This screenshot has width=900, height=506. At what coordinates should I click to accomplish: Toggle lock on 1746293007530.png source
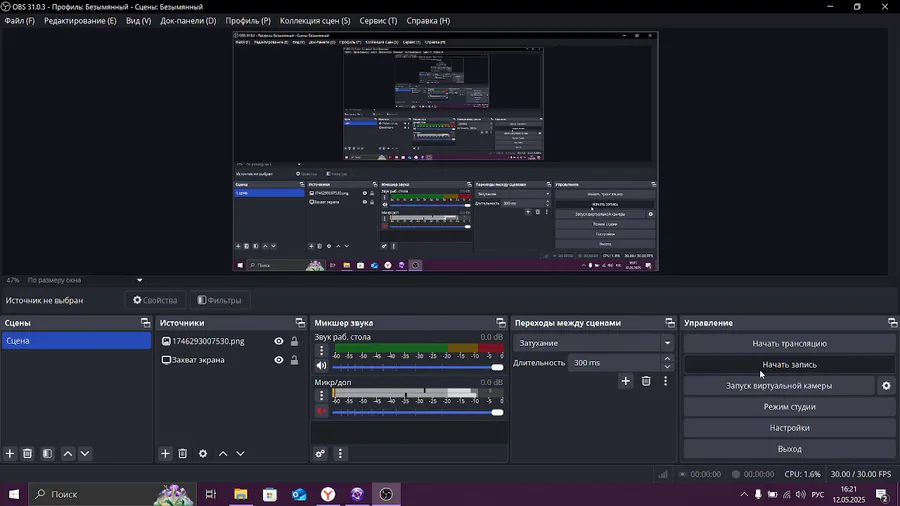(294, 341)
